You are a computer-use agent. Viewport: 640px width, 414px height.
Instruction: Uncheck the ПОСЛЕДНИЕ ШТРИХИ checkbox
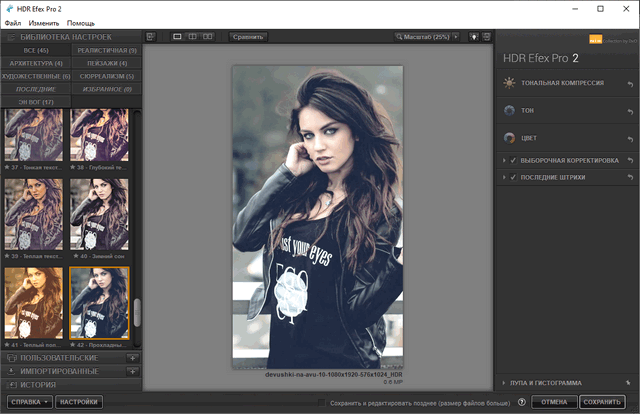(513, 177)
